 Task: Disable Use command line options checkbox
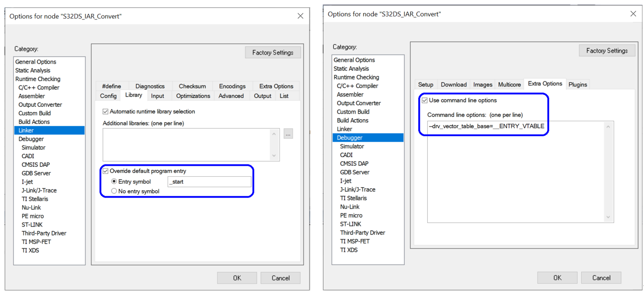[425, 100]
